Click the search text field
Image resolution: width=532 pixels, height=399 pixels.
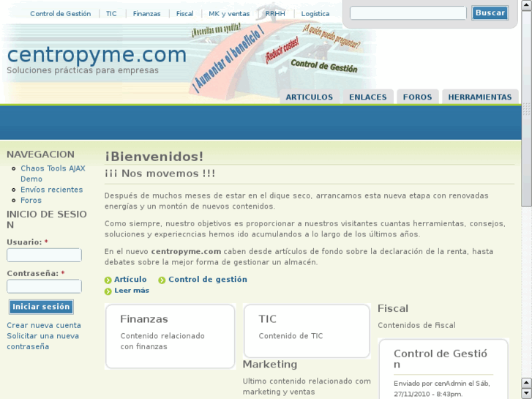[x=408, y=13]
